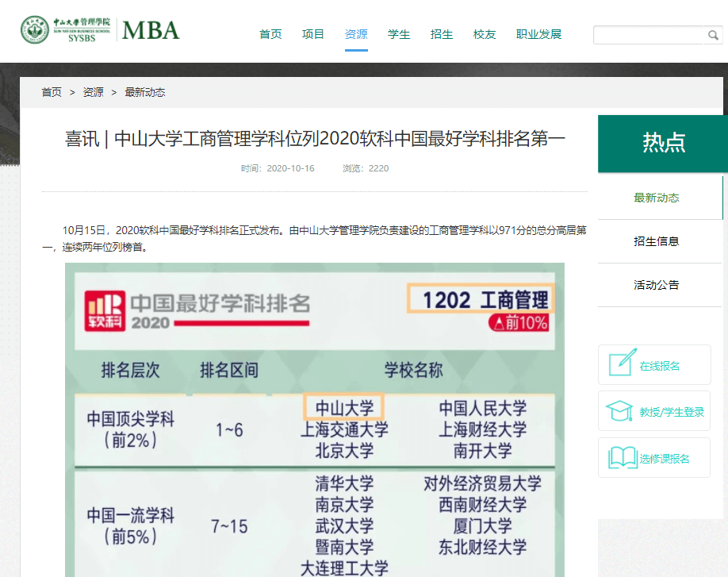The image size is (728, 577).
Task: Open the 校友 navigation menu
Action: [x=485, y=34]
